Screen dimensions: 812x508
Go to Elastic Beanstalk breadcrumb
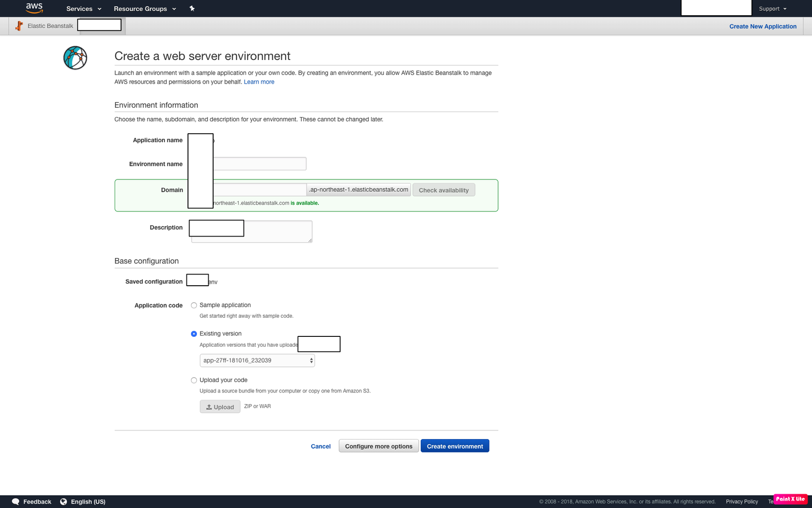point(50,26)
